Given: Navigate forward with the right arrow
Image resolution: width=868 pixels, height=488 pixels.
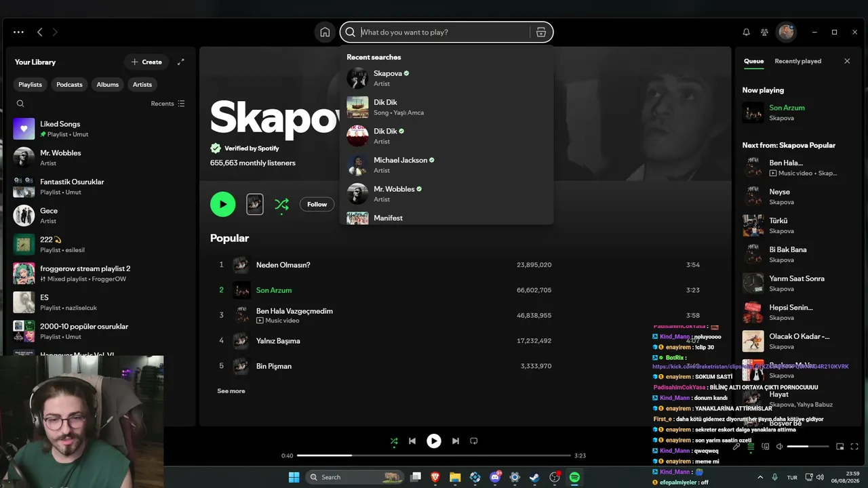Looking at the screenshot, I should point(55,32).
